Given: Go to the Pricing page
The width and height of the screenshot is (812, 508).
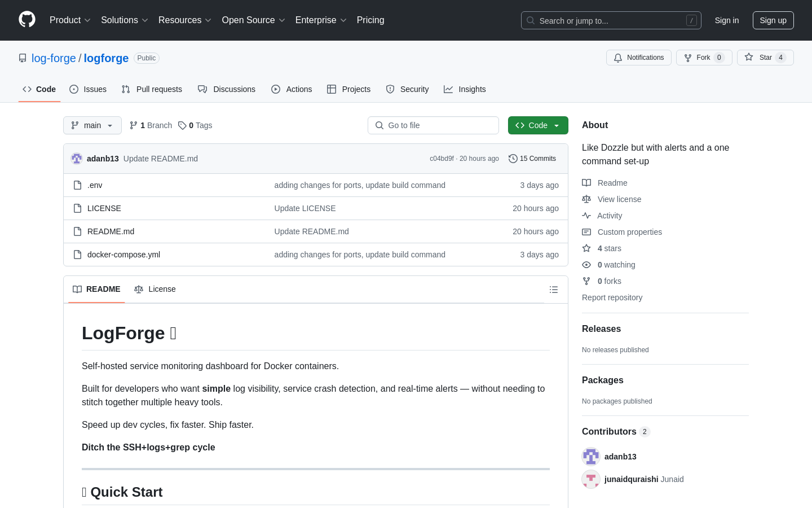Looking at the screenshot, I should click(x=370, y=20).
